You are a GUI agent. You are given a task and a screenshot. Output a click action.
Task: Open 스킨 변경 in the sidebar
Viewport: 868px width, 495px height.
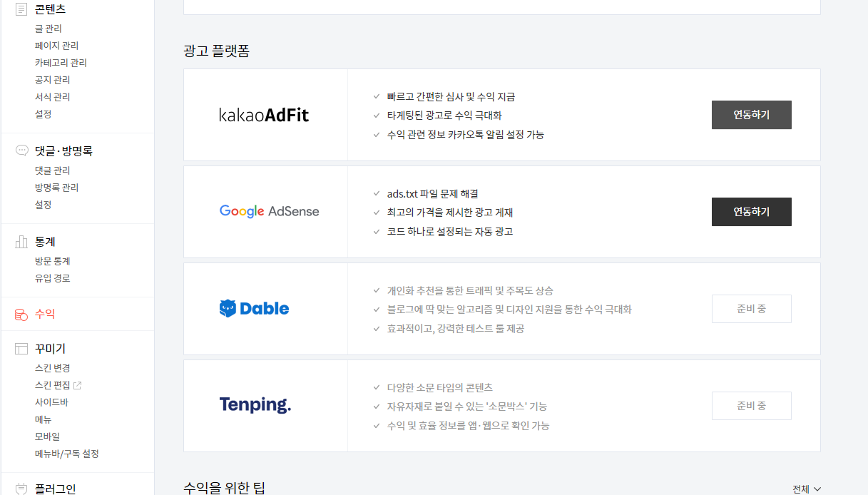52,368
